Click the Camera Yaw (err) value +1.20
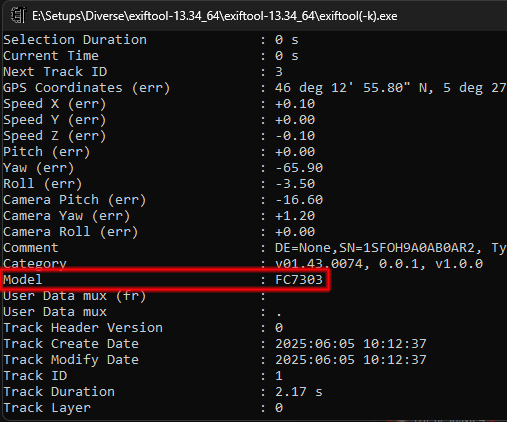 295,216
